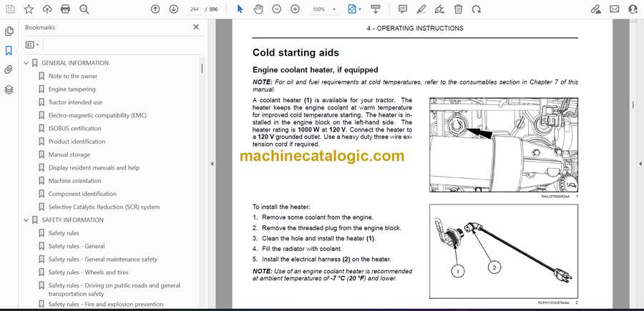This screenshot has height=311, width=644.
Task: Collapse the GENERAL INFORMATION bookmark group
Action: click(26, 63)
